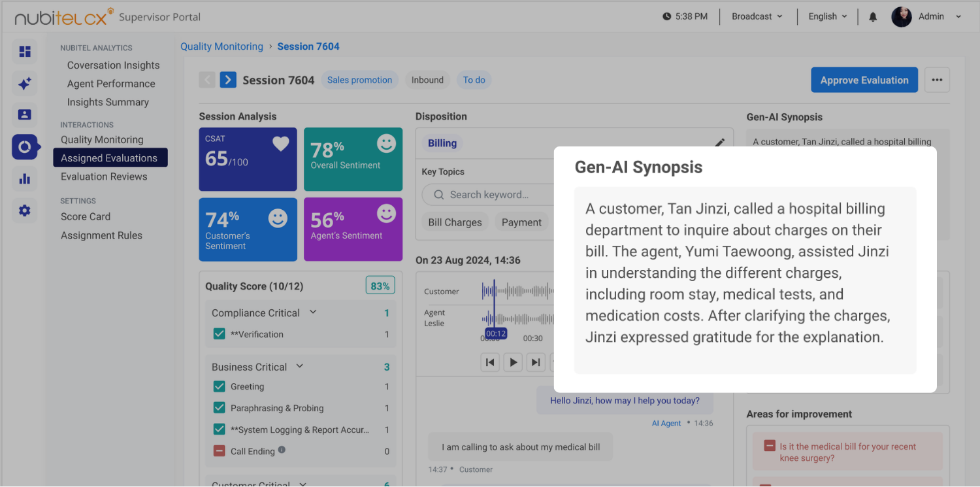Open the settings gear icon in sidebar

25,210
